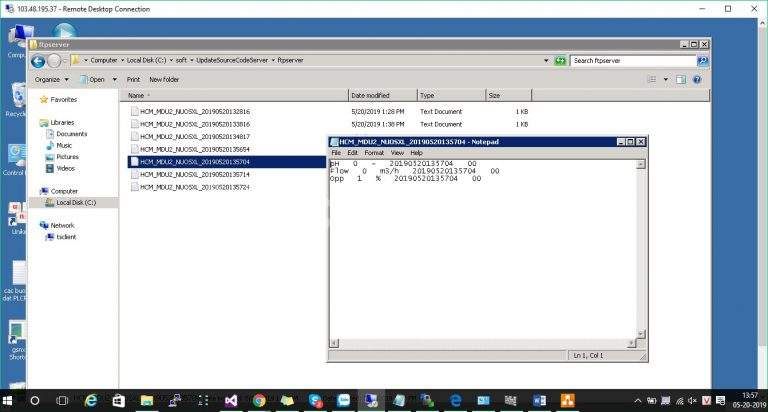Open Notepad's Help menu
This screenshot has height=412, width=768.
tap(416, 153)
